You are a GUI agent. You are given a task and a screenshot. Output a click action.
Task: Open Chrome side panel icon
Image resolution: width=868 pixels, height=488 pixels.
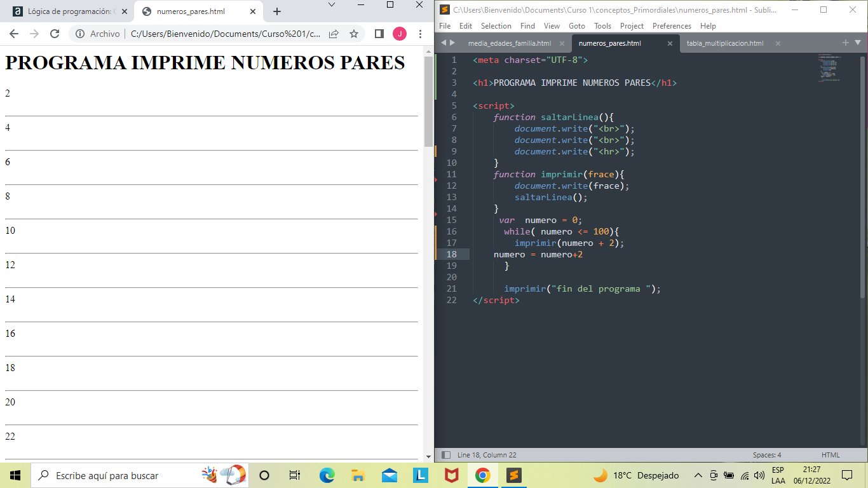pyautogui.click(x=379, y=34)
